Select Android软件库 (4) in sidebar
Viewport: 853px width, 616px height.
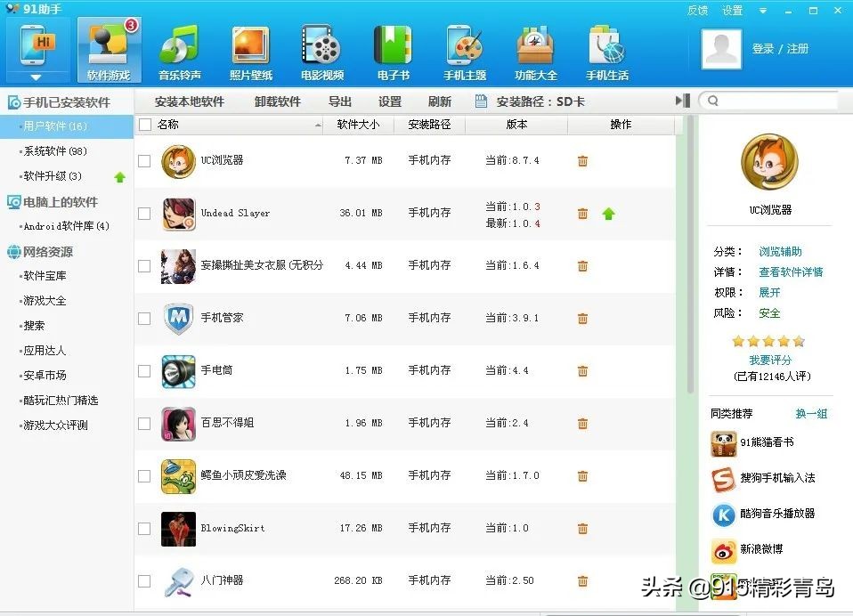tap(67, 226)
